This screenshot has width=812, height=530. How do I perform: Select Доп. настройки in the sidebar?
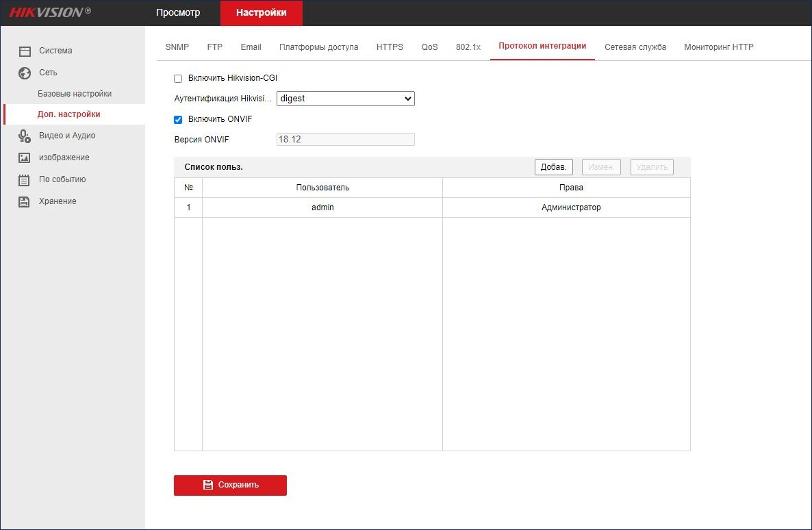[69, 114]
